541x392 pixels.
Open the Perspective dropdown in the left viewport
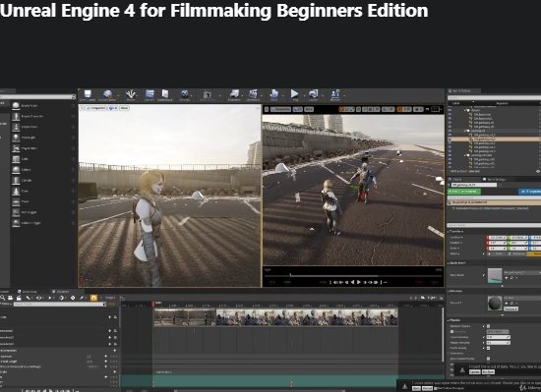[96, 108]
